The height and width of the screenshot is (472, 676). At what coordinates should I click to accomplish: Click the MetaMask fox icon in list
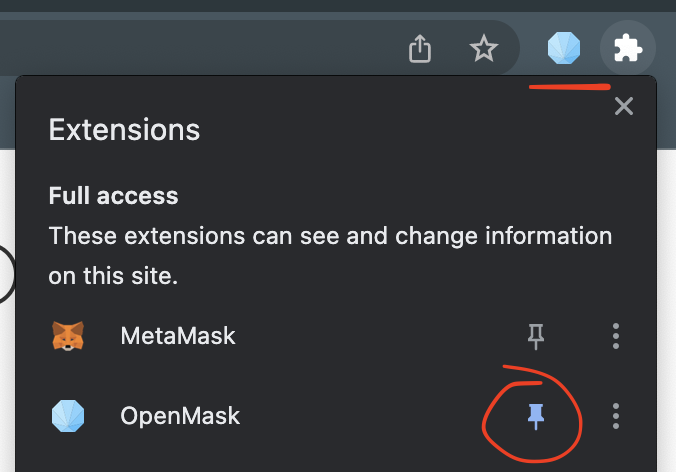(68, 336)
